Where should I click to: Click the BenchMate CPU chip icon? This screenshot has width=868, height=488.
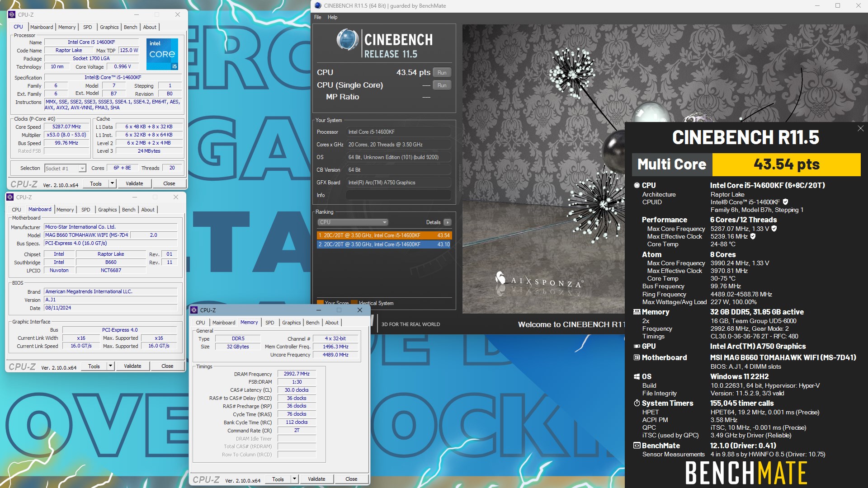[637, 185]
